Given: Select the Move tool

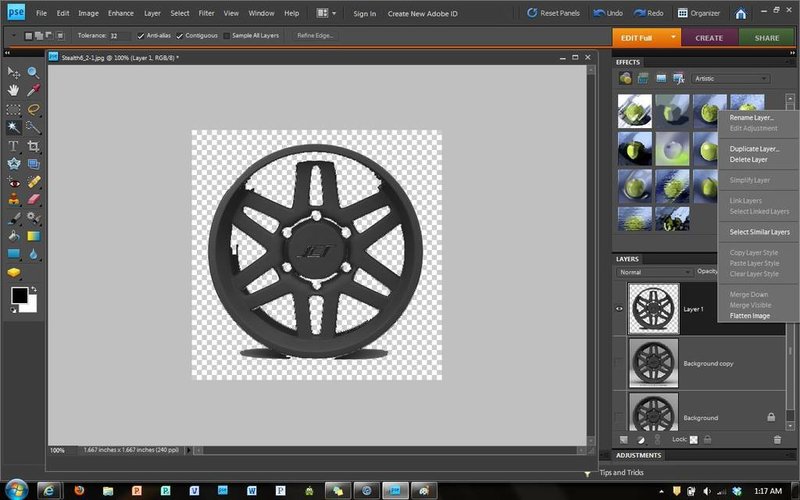Looking at the screenshot, I should 14,73.
